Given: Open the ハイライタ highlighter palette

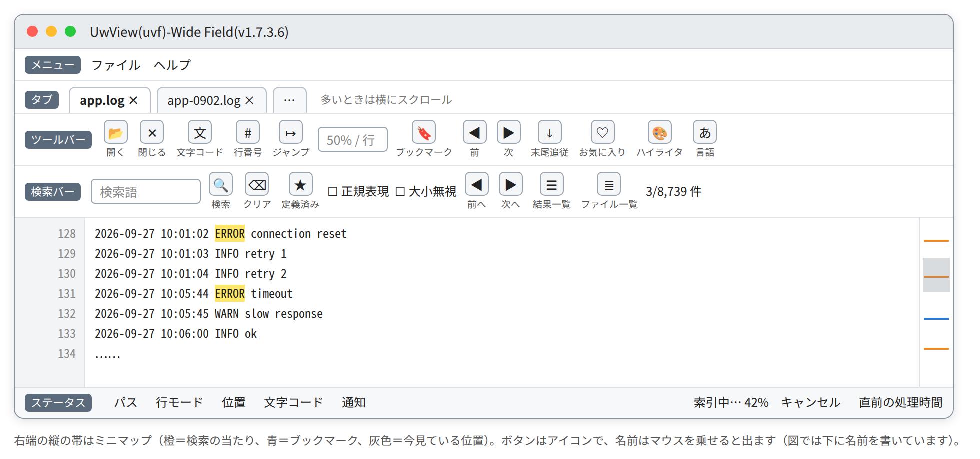Looking at the screenshot, I should (x=659, y=132).
